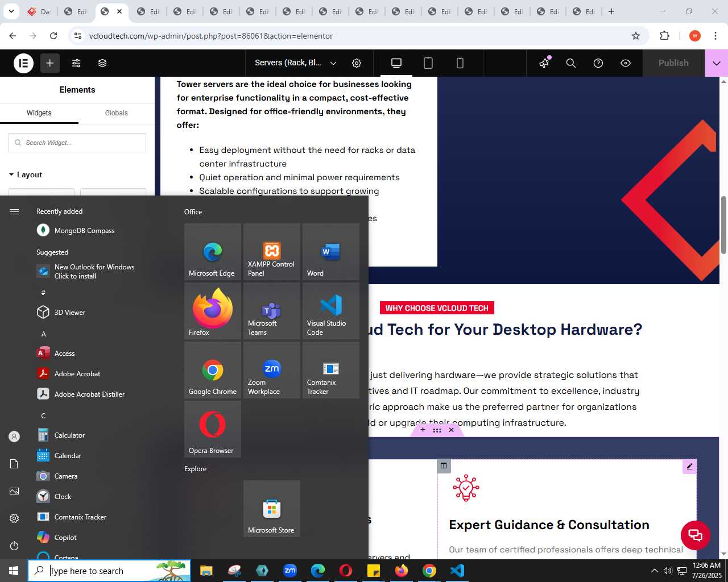The width and height of the screenshot is (728, 582).
Task: Expand the Start menu hamburger
Action: [x=14, y=211]
